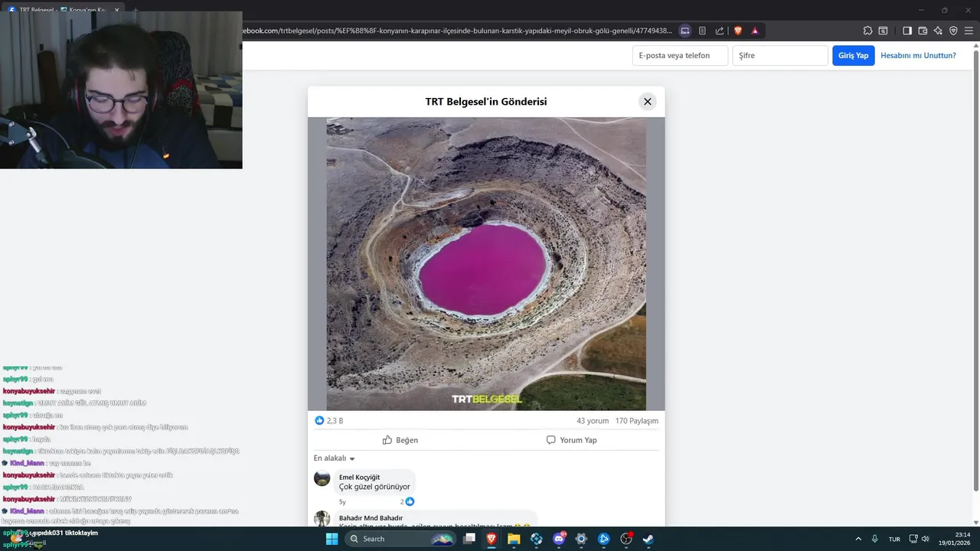Expand the system tray hidden icons chevron

pyautogui.click(x=858, y=539)
